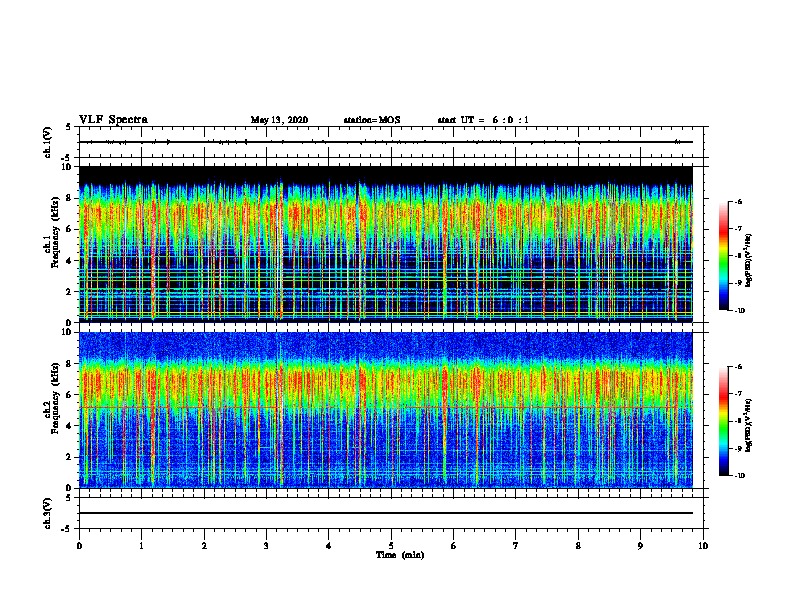Click the ch.2 color scale bar
Image resolution: width=792 pixels, height=612 pixels.
(x=724, y=421)
